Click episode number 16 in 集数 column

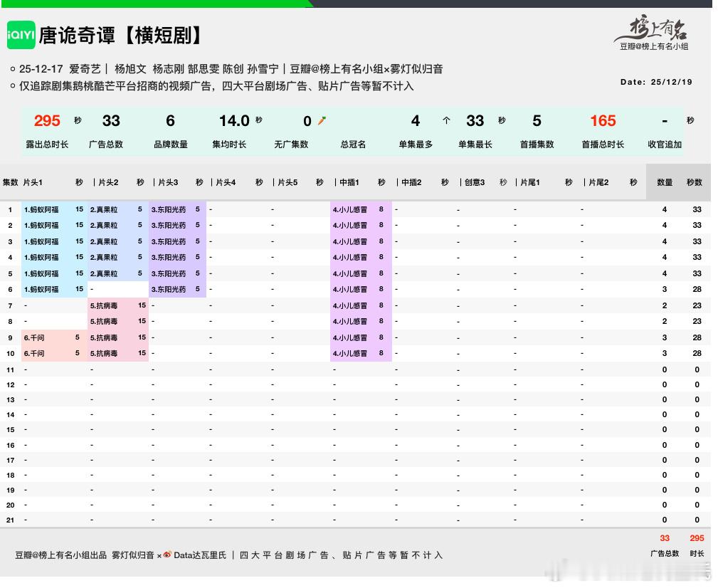pos(10,445)
